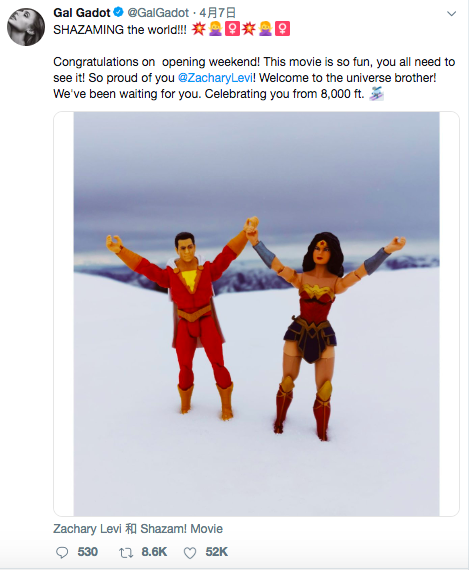This screenshot has height=570, width=469.
Task: Click the skier emoji in tweet
Action: 377,94
